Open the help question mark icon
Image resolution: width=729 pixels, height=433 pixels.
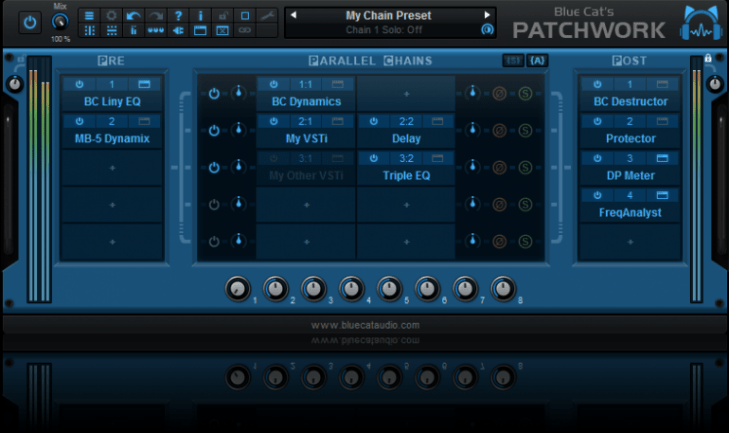coord(178,15)
